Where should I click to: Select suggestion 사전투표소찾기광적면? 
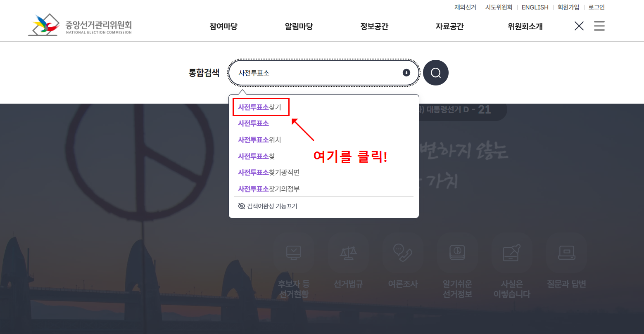pyautogui.click(x=269, y=173)
